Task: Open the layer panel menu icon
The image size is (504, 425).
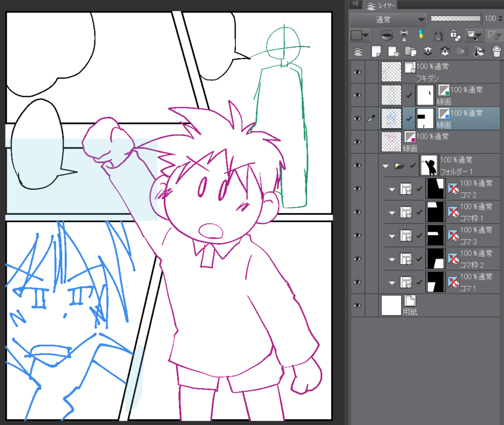Action: coord(356,4)
